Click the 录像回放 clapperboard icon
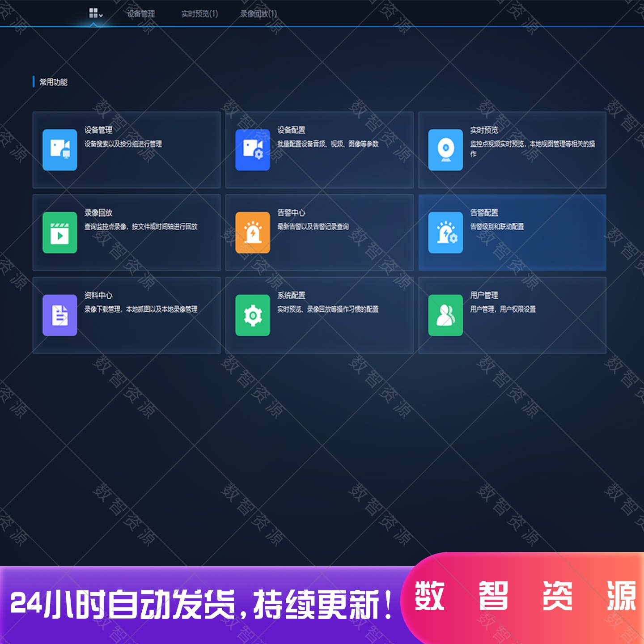The width and height of the screenshot is (644, 644). tap(60, 233)
